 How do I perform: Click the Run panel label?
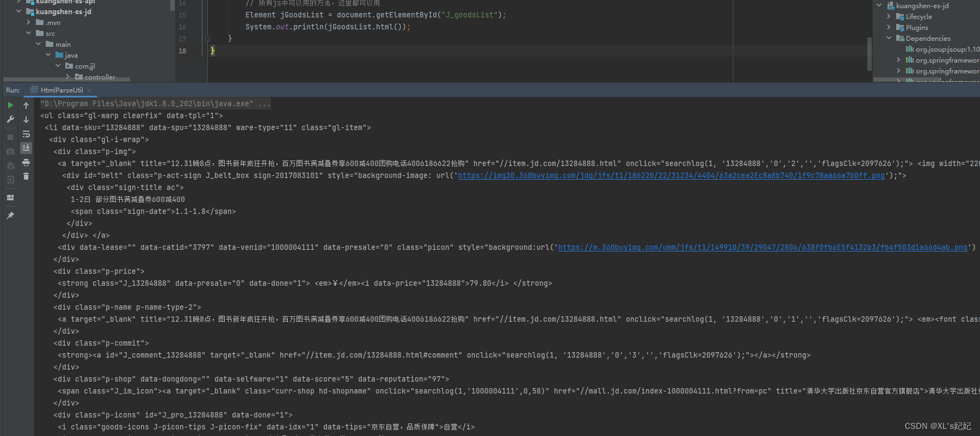(13, 90)
